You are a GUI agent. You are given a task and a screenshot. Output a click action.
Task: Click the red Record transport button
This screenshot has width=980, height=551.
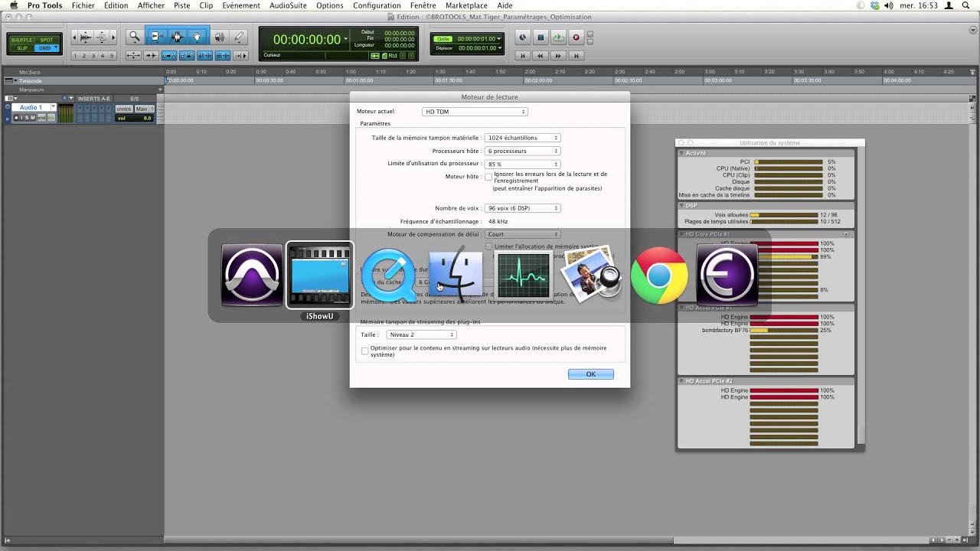[x=577, y=37]
